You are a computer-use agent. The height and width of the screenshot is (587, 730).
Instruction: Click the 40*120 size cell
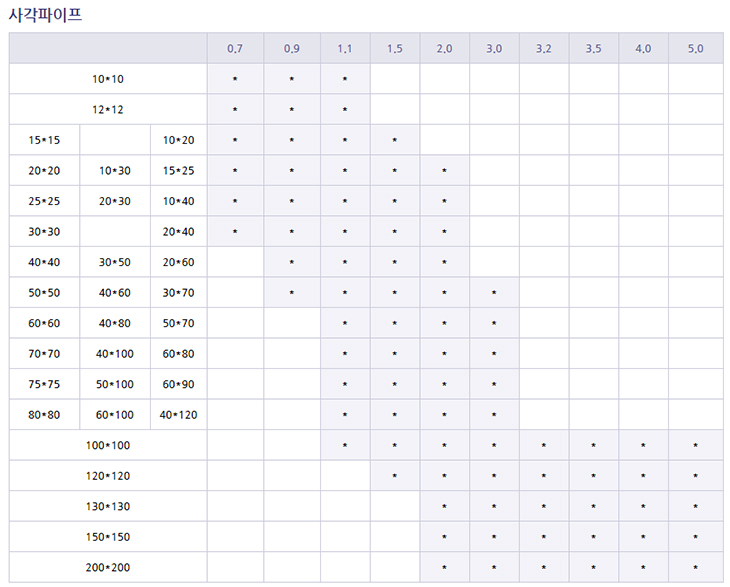tap(178, 415)
